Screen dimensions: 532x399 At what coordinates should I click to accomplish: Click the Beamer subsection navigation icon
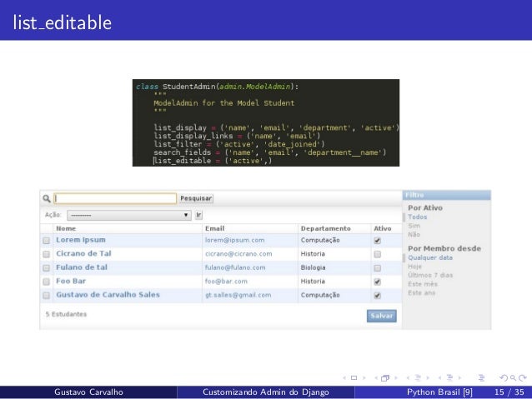(x=418, y=377)
